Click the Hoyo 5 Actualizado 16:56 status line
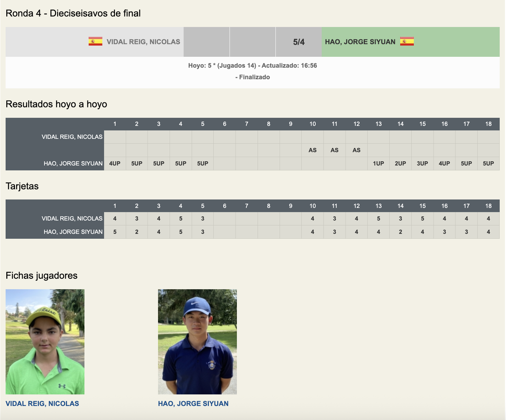The height and width of the screenshot is (420, 506). [x=252, y=66]
